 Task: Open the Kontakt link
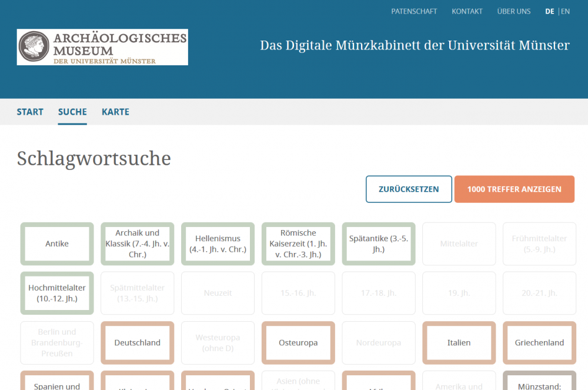467,11
